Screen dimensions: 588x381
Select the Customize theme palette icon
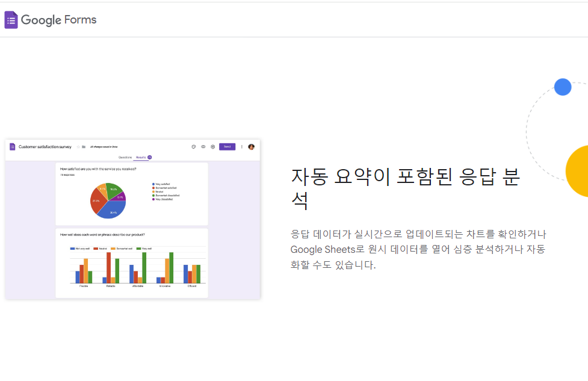193,146
